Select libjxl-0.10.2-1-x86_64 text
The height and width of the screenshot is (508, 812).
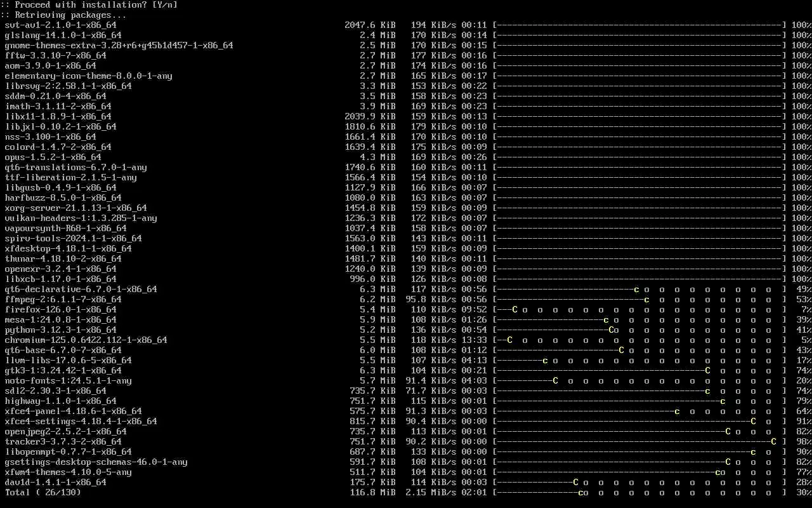(x=61, y=127)
